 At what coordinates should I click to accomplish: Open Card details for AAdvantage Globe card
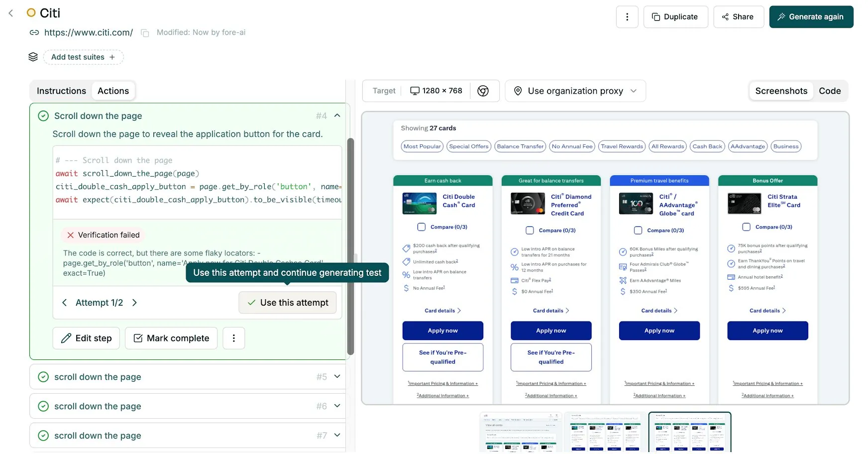click(x=659, y=311)
